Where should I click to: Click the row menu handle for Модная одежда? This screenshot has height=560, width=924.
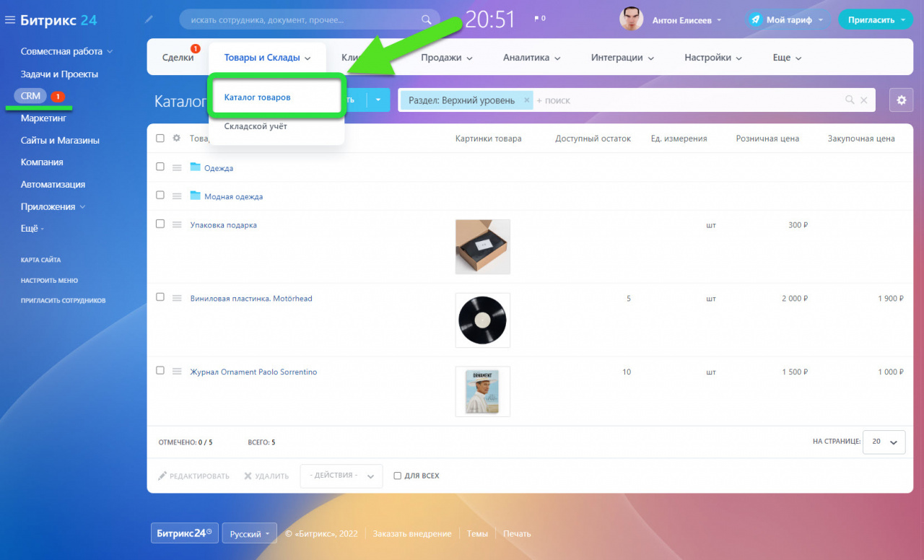pyautogui.click(x=176, y=196)
